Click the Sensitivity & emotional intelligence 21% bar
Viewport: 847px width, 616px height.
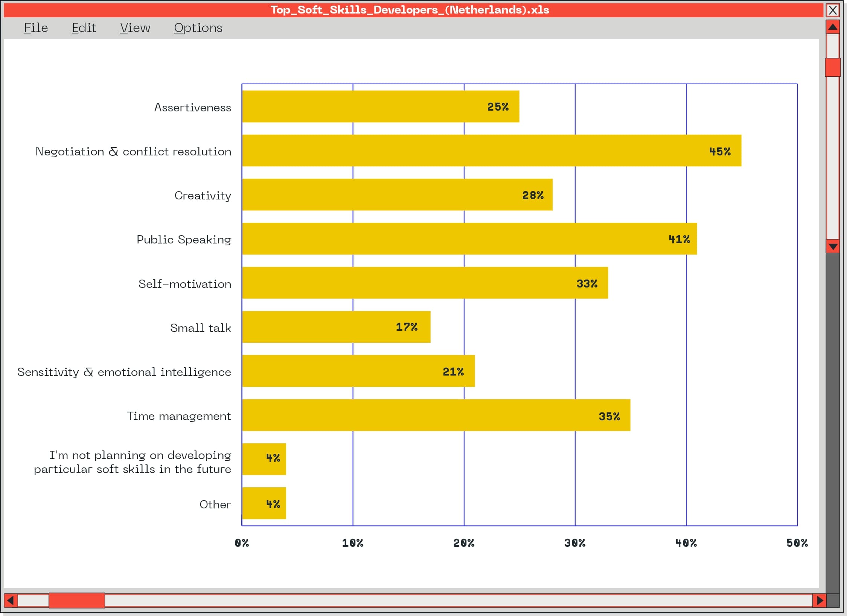coord(358,371)
